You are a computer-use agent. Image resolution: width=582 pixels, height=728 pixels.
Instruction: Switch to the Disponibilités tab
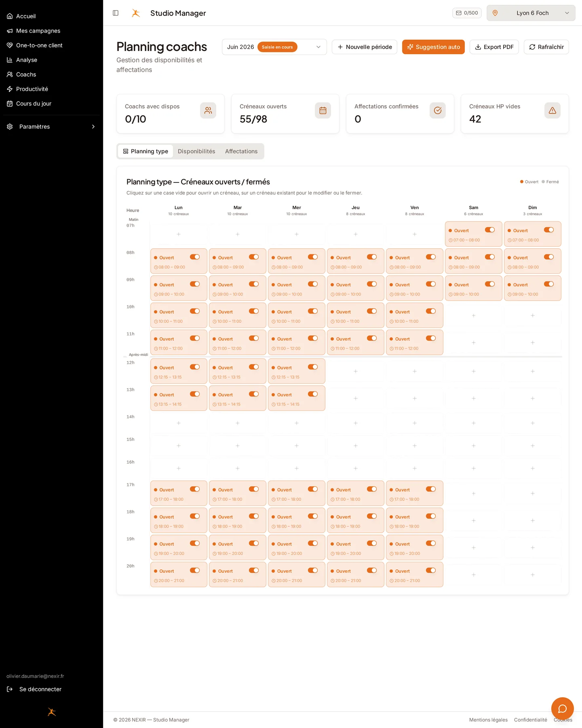point(196,151)
